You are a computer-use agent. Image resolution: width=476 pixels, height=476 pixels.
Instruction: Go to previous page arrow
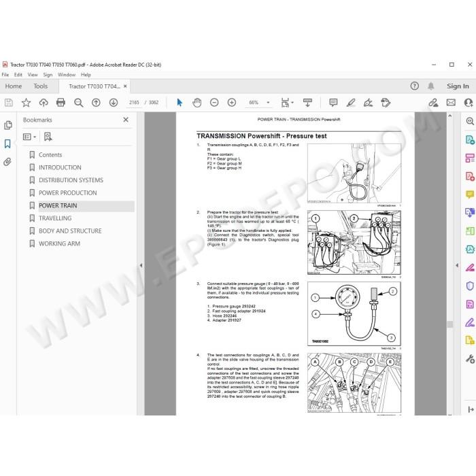96,103
